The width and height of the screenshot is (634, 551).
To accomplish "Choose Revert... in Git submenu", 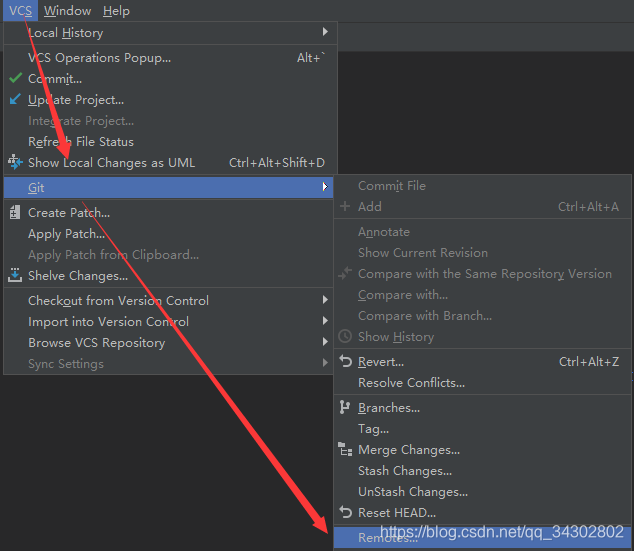I will (x=482, y=361).
